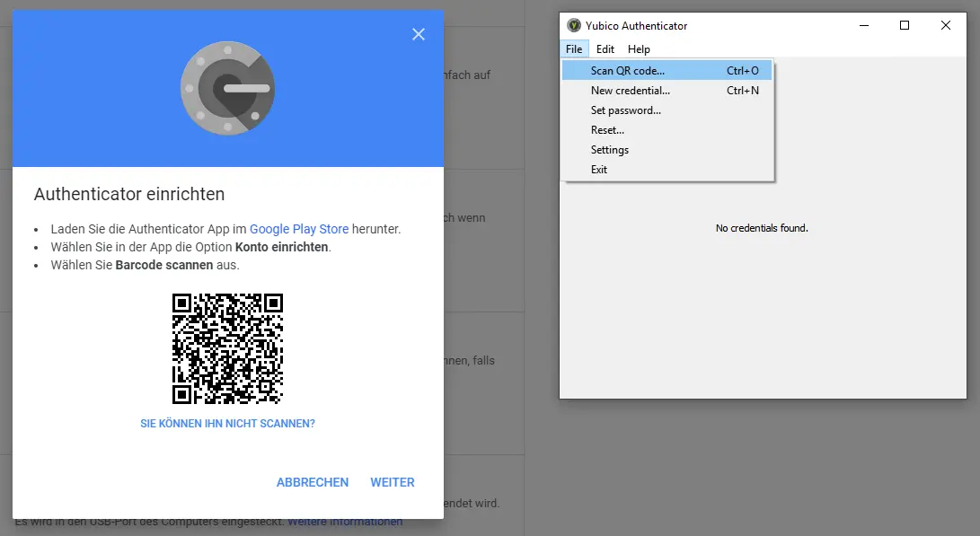The image size is (980, 536).
Task: Click the WEITER button
Action: [x=393, y=482]
